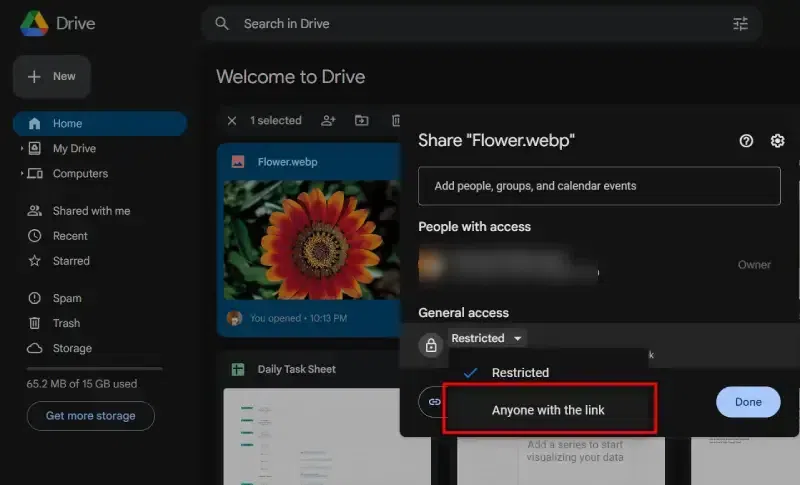Open the search options filter icon
Viewport: 800px width, 485px height.
740,23
